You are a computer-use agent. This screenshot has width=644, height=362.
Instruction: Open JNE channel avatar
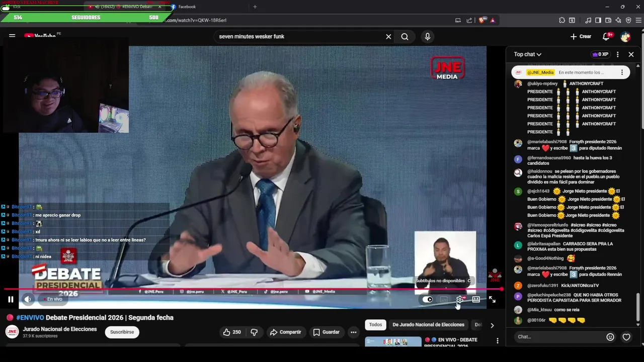(12, 332)
